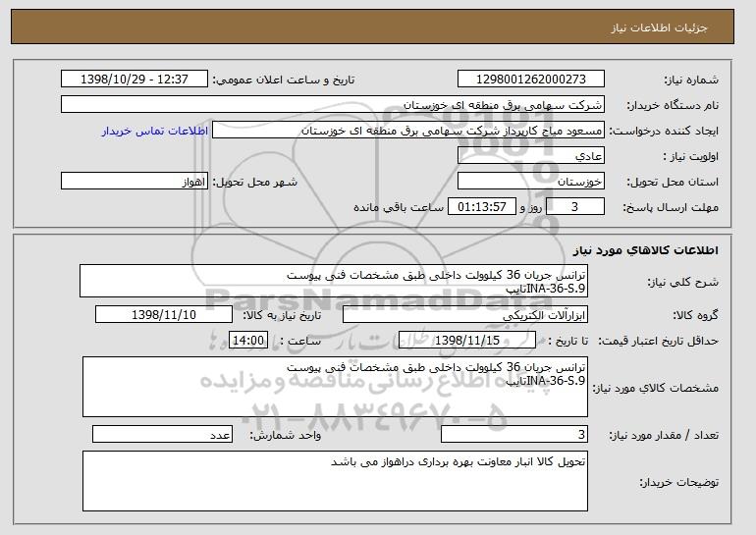The width and height of the screenshot is (756, 535).
Task: Click the quantity field showing 3
Action: tap(513, 434)
